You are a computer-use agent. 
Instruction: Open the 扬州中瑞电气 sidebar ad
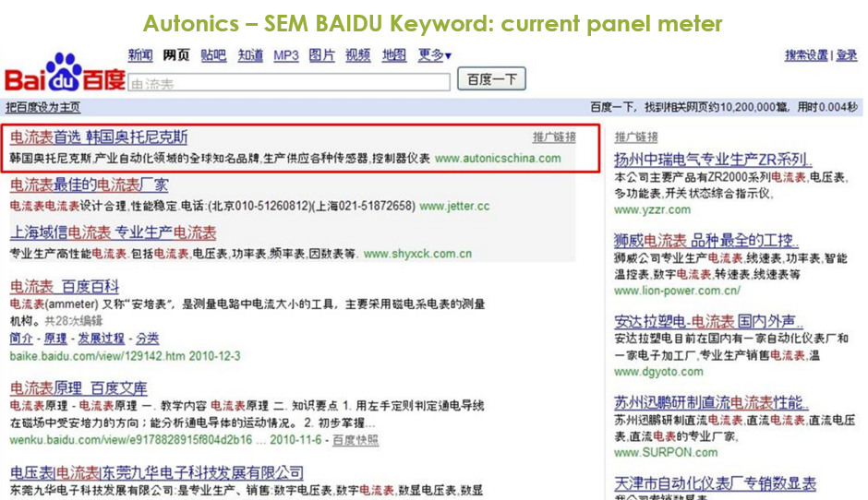point(713,160)
